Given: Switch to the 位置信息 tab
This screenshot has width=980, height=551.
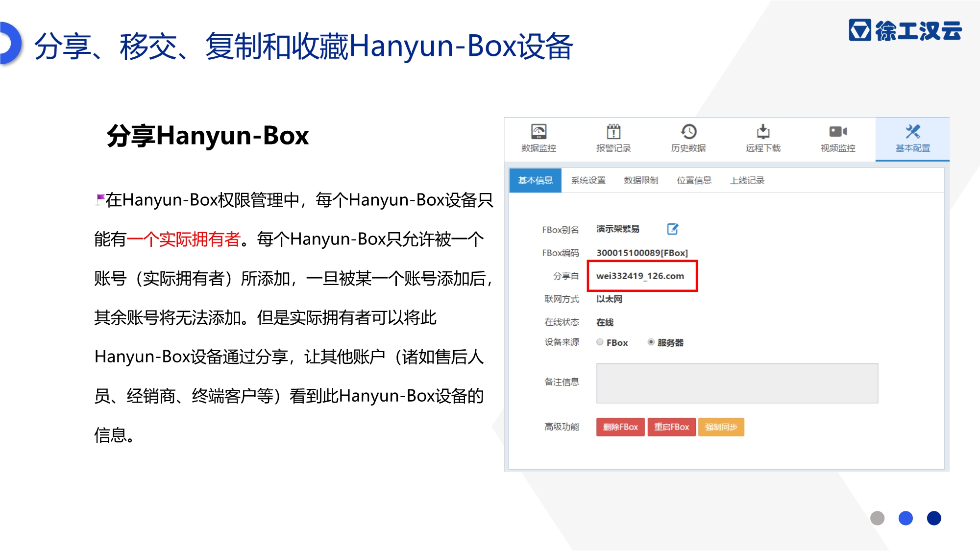Looking at the screenshot, I should click(694, 180).
